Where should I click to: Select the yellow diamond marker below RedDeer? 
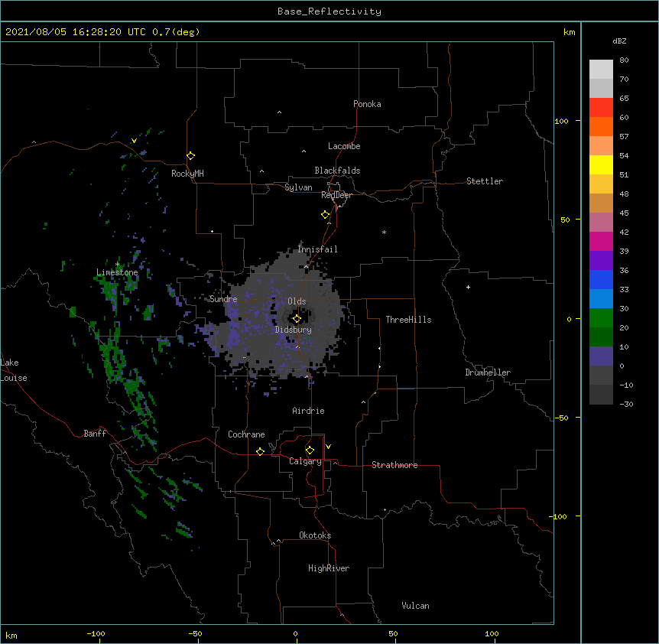[325, 215]
